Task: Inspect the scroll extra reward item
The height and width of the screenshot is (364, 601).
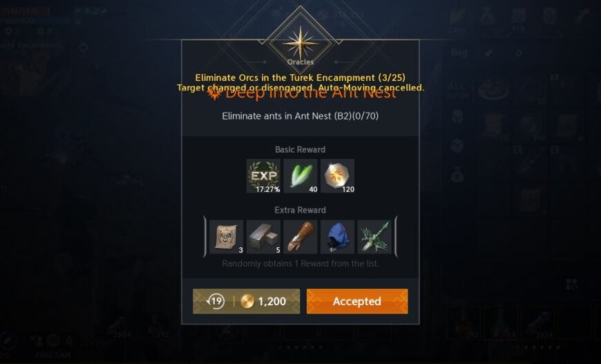Action: click(227, 237)
